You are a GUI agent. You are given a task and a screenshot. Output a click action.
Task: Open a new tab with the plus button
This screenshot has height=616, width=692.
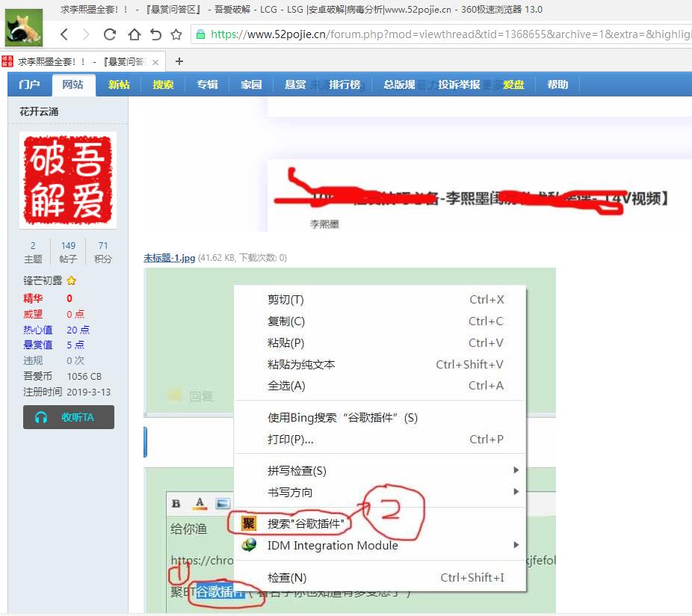179,61
